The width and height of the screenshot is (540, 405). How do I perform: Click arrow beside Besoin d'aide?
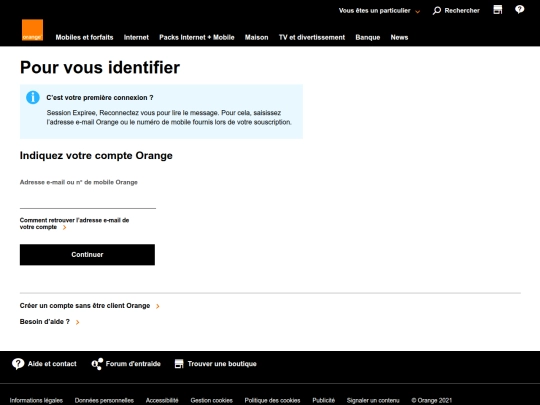(77, 322)
